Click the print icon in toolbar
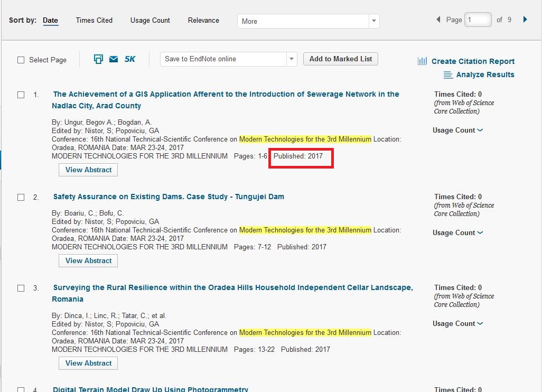542x392 pixels. pos(98,59)
